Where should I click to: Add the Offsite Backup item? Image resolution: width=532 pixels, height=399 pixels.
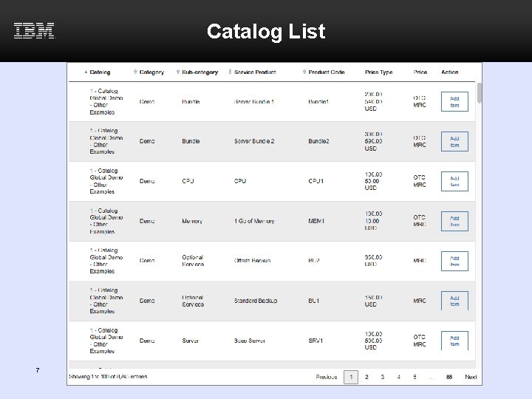point(454,261)
